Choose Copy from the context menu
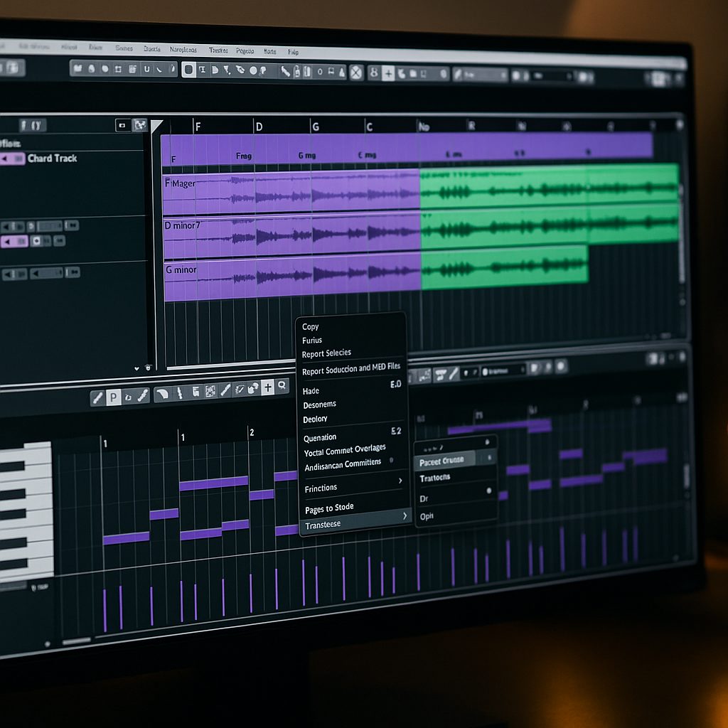 pyautogui.click(x=311, y=326)
